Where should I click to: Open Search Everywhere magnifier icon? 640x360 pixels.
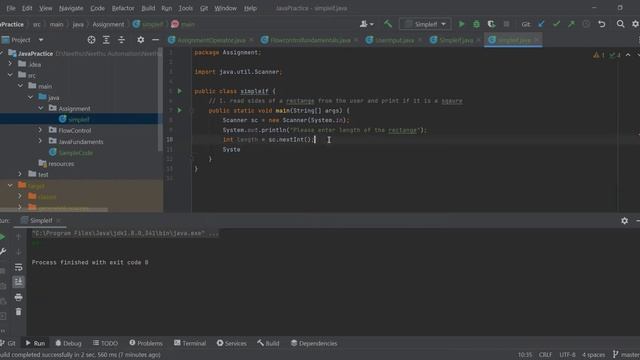(620, 24)
